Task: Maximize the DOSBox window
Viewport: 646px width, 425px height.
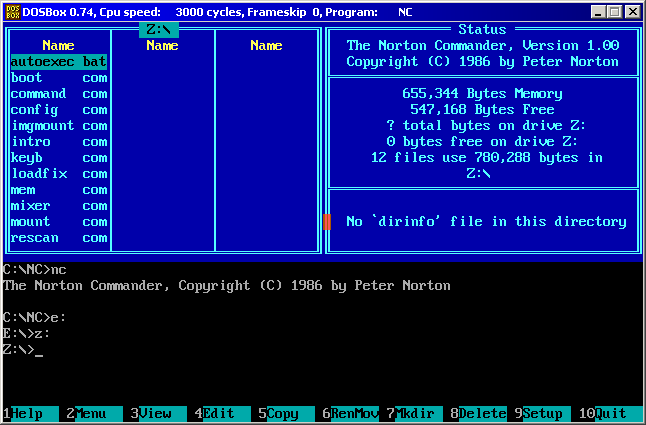Action: [x=615, y=12]
